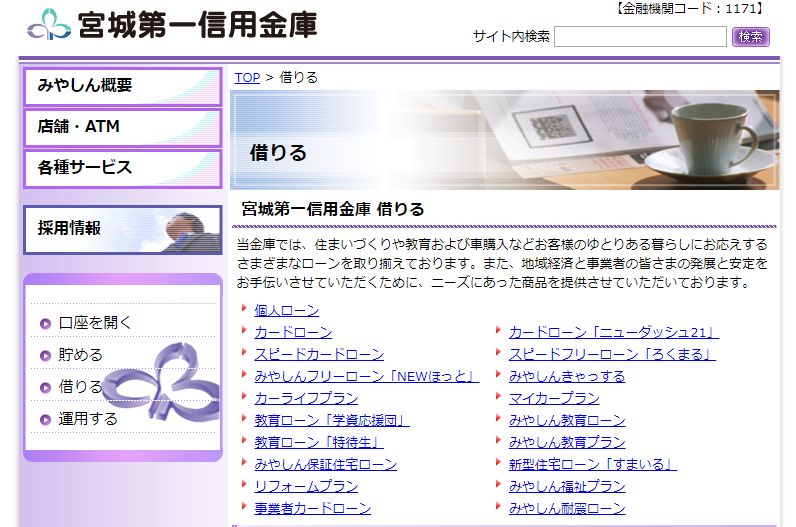Open the みやしん福祉プラン link
This screenshot has height=527, width=796.
point(567,486)
